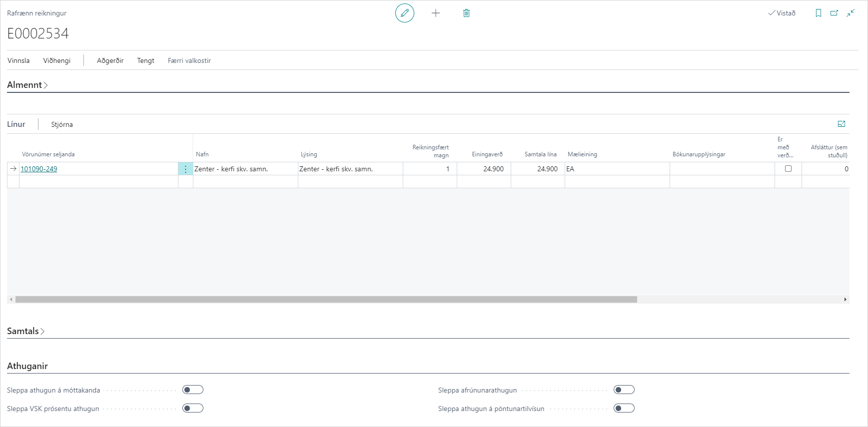Toggle Sleppa VSK prósentu athugun
The width and height of the screenshot is (868, 427).
pos(193,408)
